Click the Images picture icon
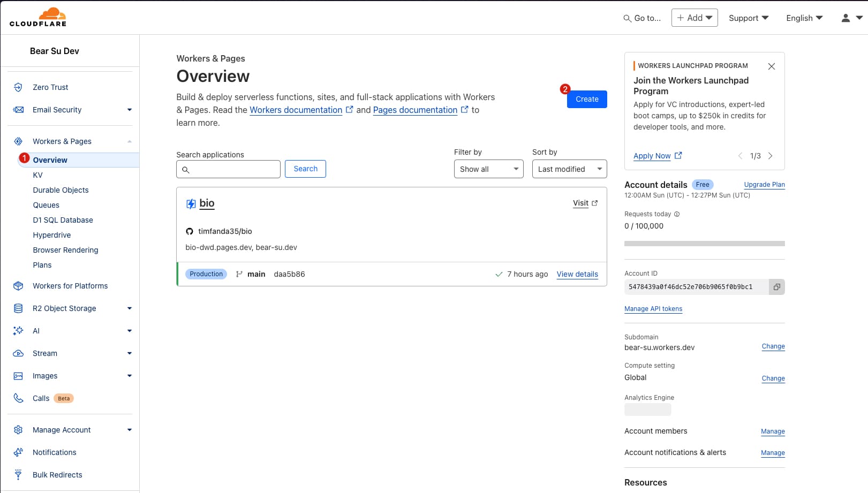 click(18, 376)
